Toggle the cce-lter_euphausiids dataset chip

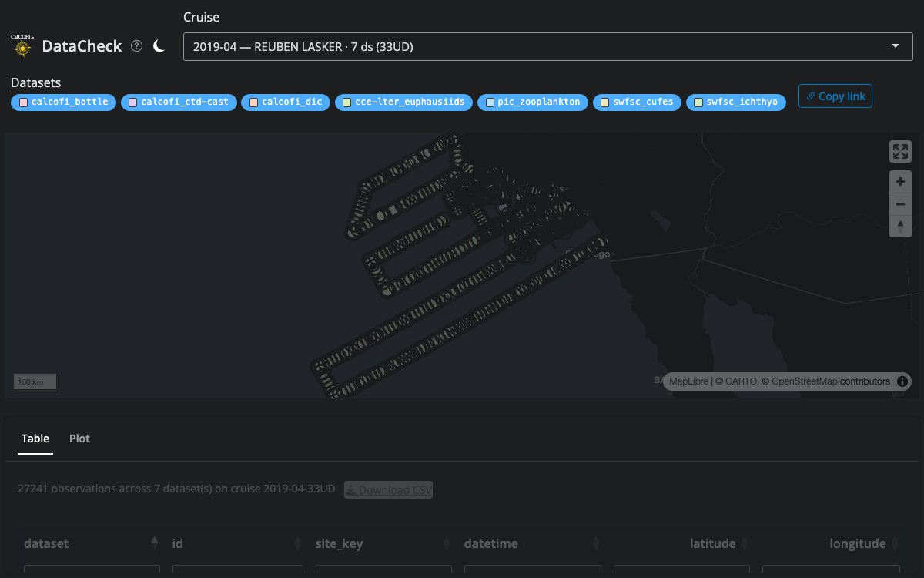point(404,102)
